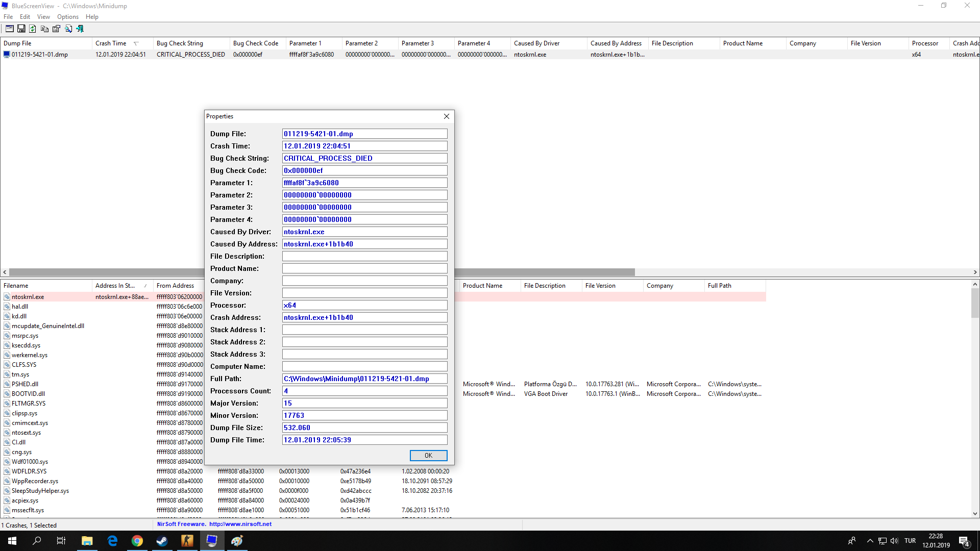Sort by Dump File column header

click(x=46, y=43)
